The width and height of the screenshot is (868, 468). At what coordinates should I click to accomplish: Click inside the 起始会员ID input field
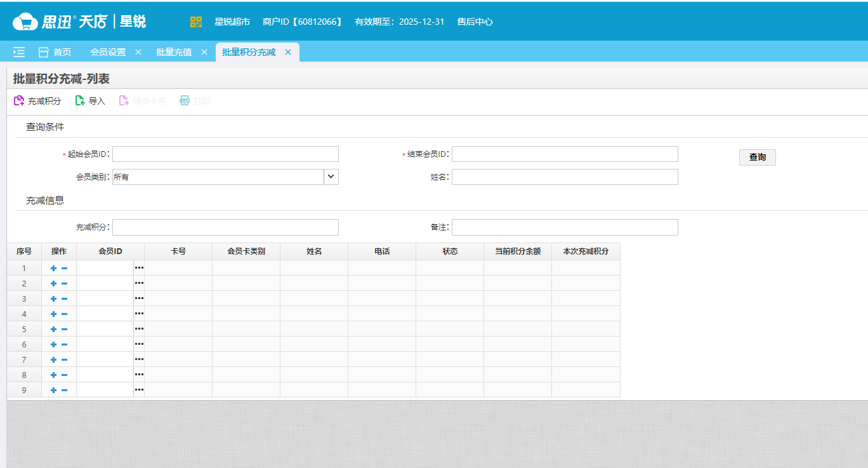pyautogui.click(x=225, y=153)
